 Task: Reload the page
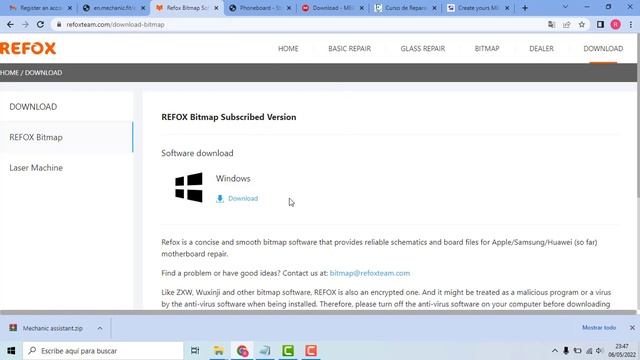tap(40, 24)
